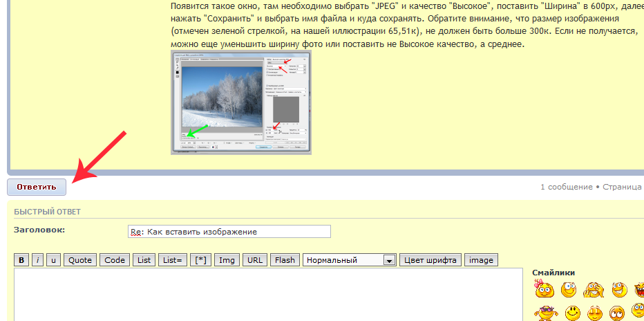
Task: Insert Img tag from toolbar
Action: click(227, 260)
